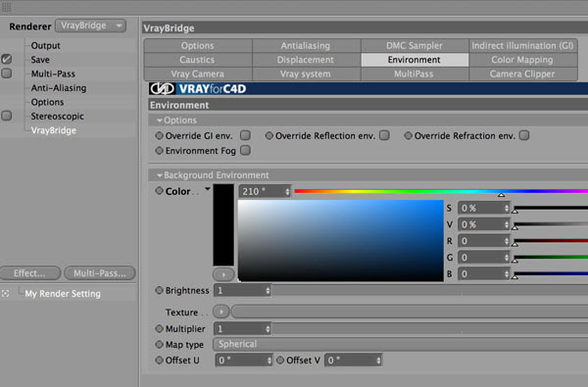The image size is (588, 387).
Task: Select Output in the render settings list
Action: (x=45, y=45)
